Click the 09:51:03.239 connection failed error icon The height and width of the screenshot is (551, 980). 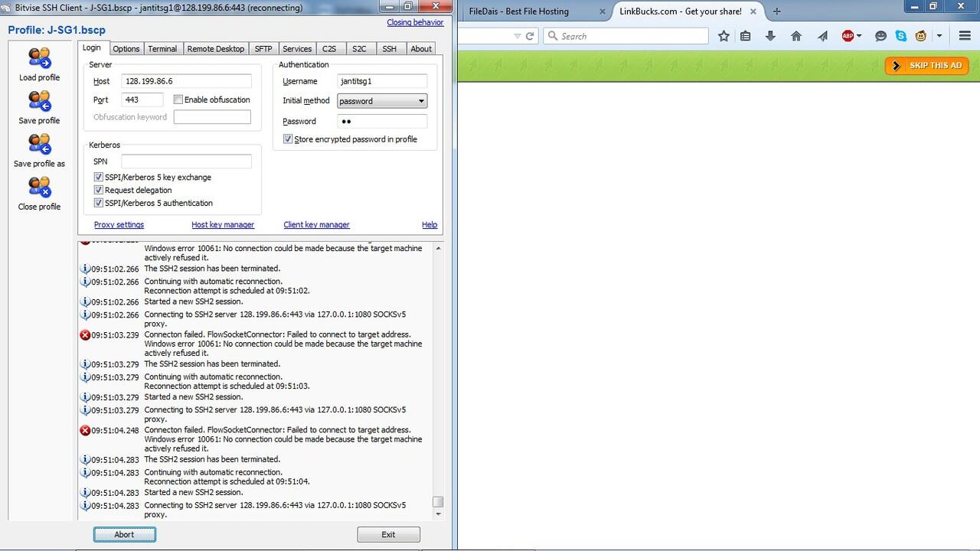click(x=85, y=334)
